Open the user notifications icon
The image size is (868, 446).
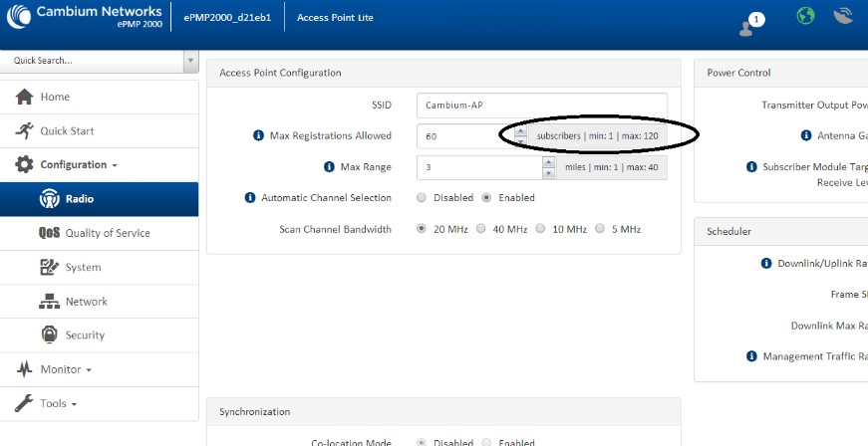tap(751, 25)
